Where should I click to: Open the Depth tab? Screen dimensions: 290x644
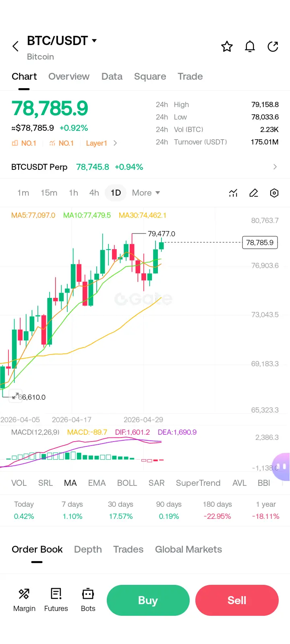tap(88, 549)
